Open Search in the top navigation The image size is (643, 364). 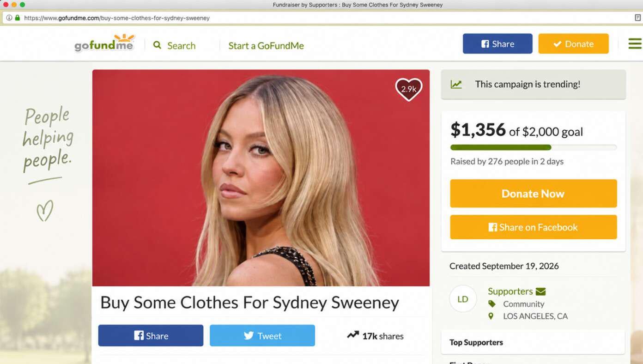(x=175, y=45)
